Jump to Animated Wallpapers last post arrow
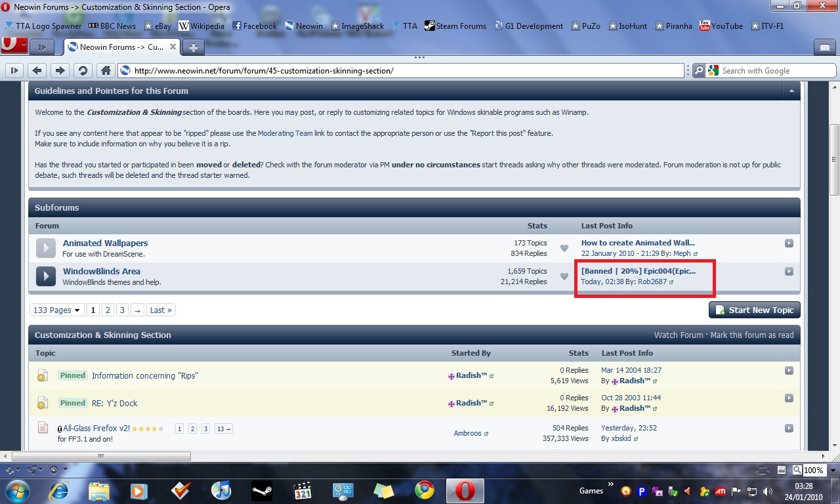Image resolution: width=840 pixels, height=504 pixels. point(789,243)
